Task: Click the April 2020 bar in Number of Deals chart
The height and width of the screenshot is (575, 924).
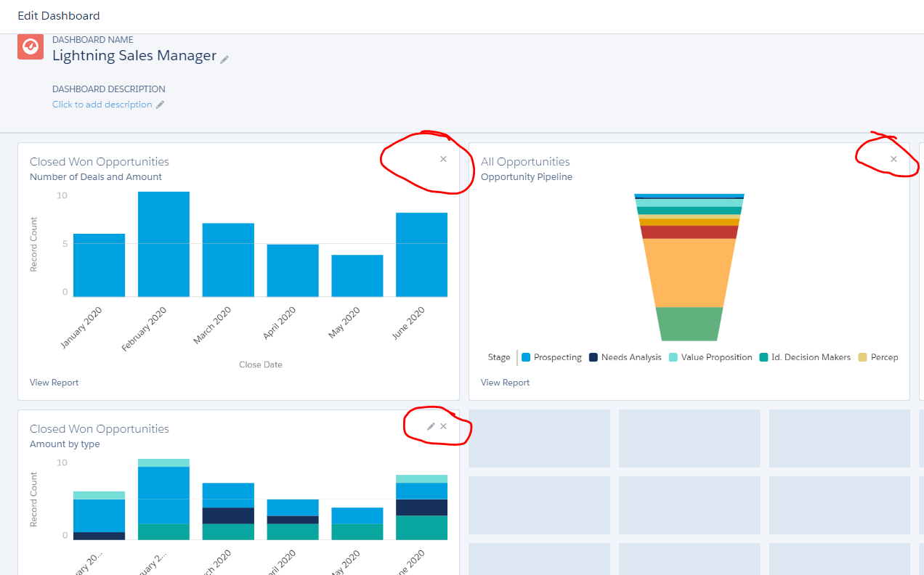Action: pyautogui.click(x=292, y=270)
